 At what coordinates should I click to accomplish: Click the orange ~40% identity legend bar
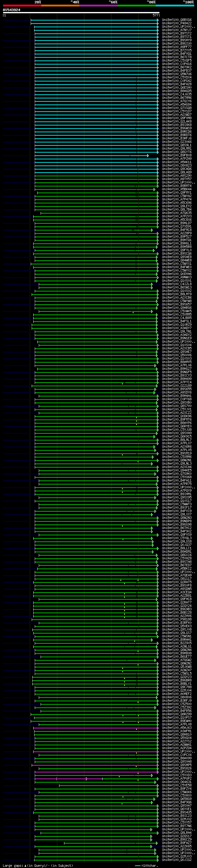pyautogui.click(x=60, y=6)
